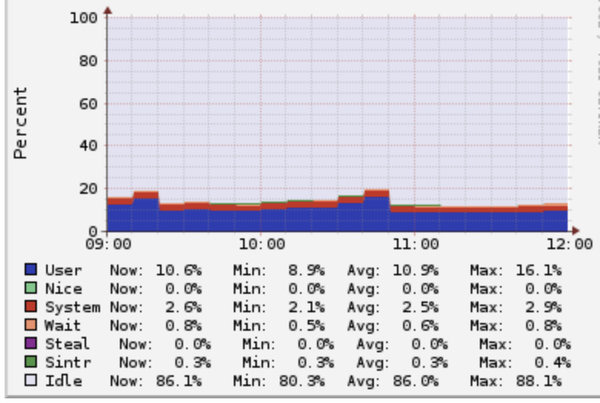Click Sintr Max value 0.4%

[553, 362]
